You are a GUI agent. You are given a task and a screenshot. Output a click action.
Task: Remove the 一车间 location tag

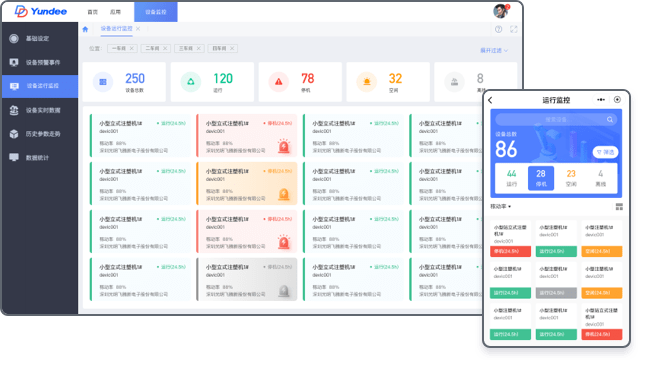pos(131,48)
